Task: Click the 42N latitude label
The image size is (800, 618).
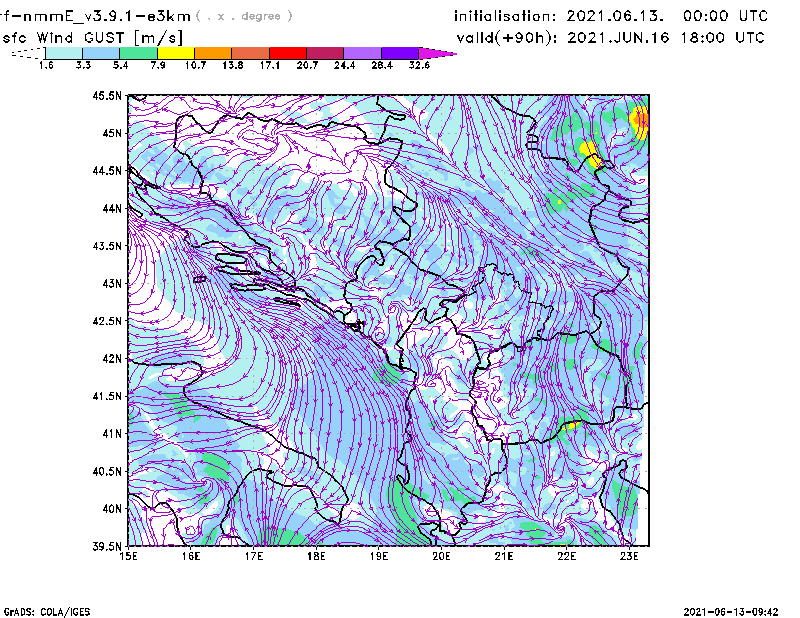Action: [x=112, y=358]
